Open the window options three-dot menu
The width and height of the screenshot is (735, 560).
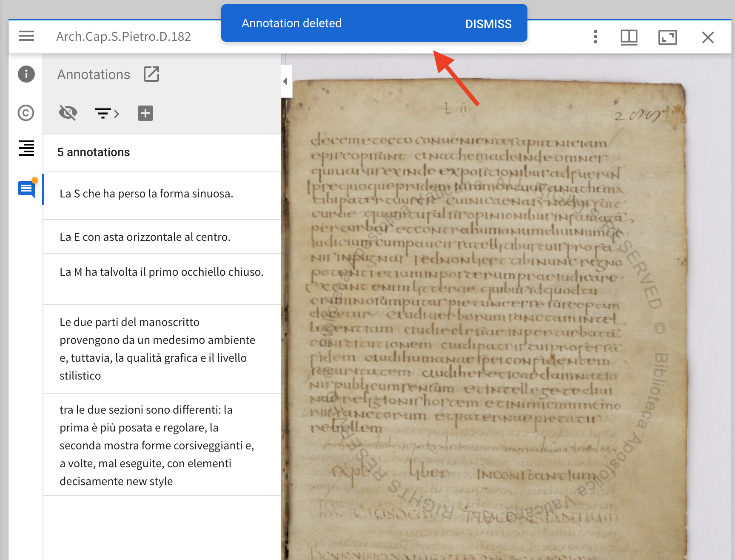click(595, 37)
